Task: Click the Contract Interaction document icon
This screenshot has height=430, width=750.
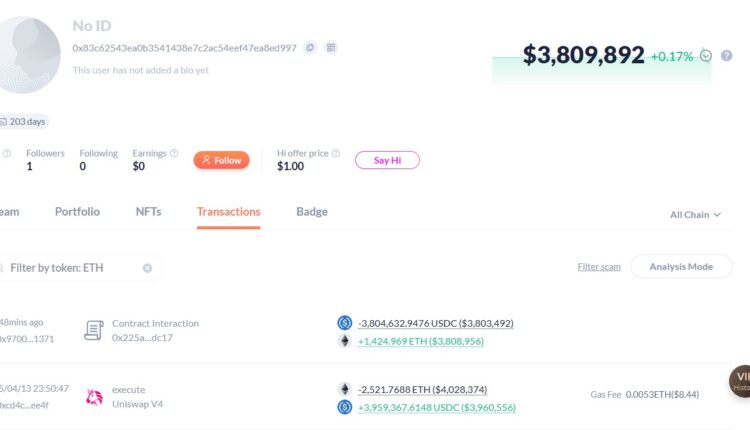Action: [94, 330]
